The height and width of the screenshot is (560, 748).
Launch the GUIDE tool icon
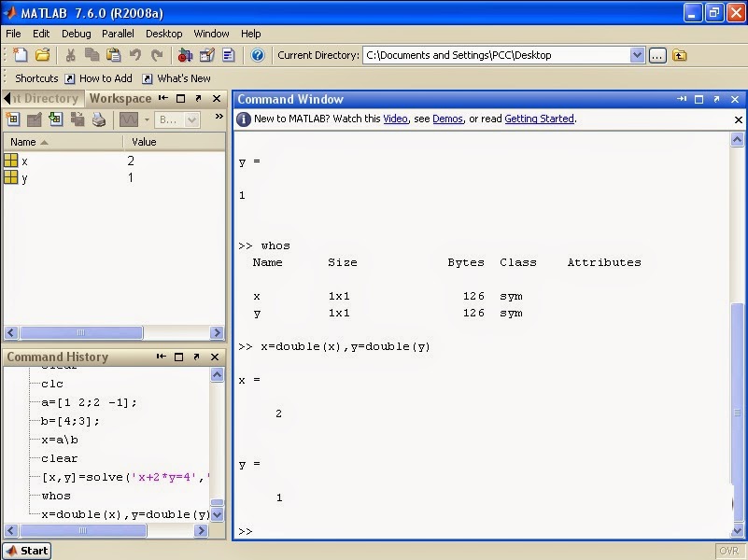(x=207, y=55)
